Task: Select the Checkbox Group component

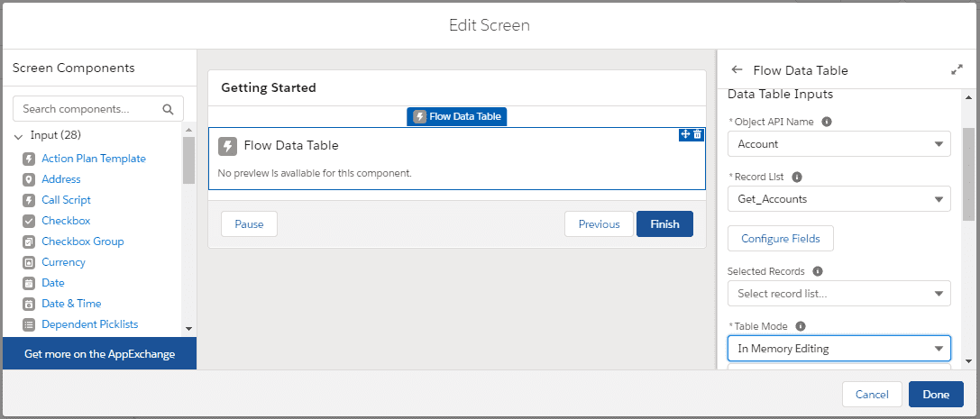Action: [82, 241]
